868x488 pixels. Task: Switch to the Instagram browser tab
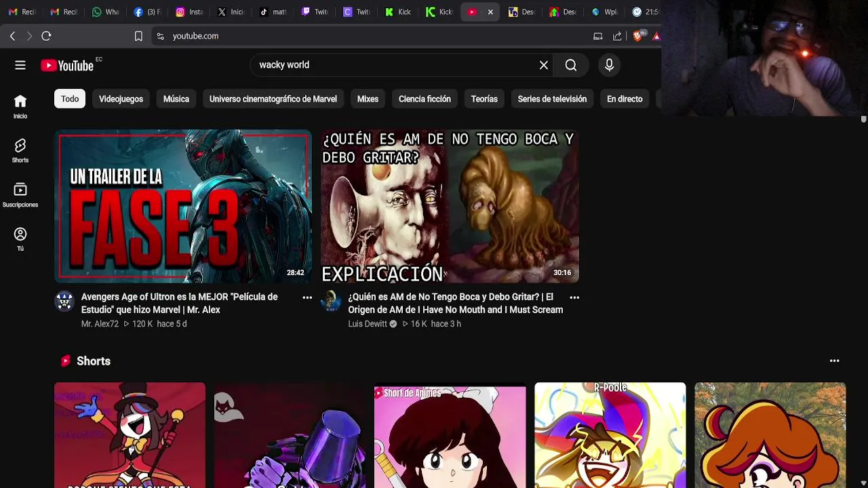click(189, 12)
